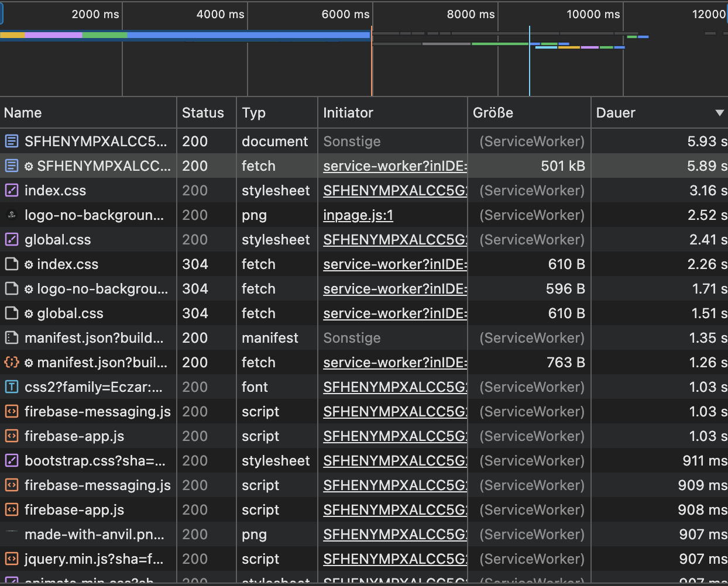Click the script icon beside jquery.min.js
Image resolution: width=728 pixels, height=586 pixels.
click(11, 559)
